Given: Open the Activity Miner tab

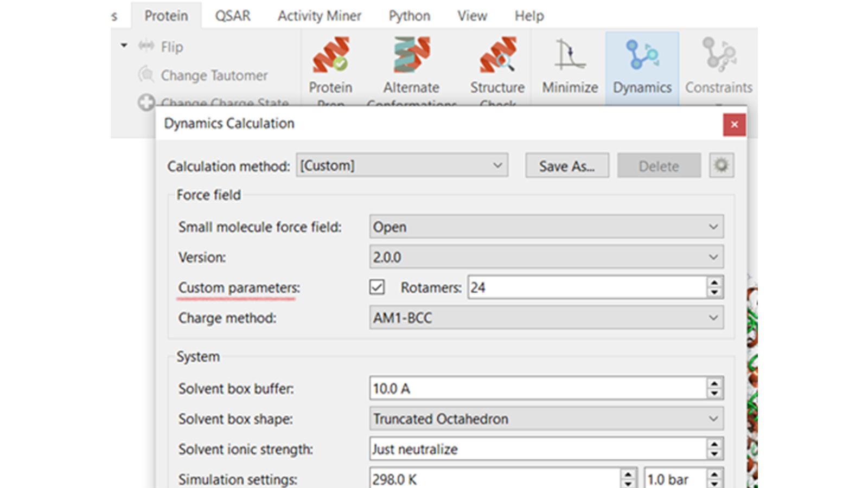Looking at the screenshot, I should click(x=319, y=16).
